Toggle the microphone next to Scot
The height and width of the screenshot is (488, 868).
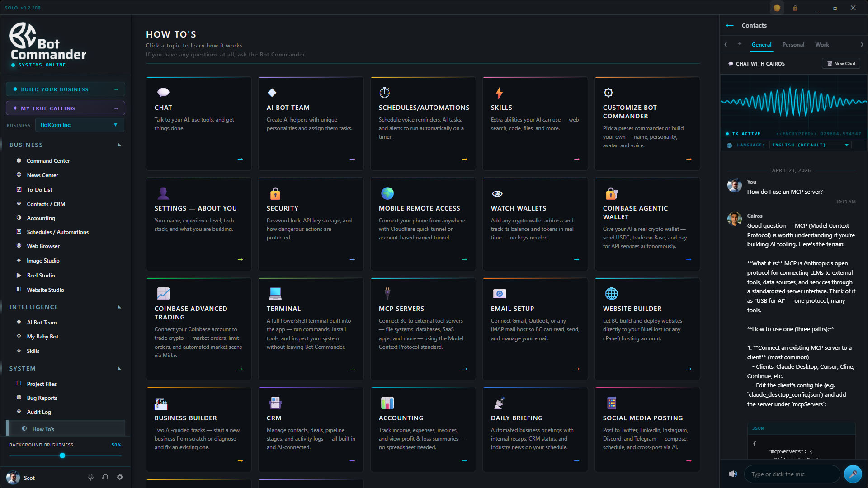tap(91, 477)
